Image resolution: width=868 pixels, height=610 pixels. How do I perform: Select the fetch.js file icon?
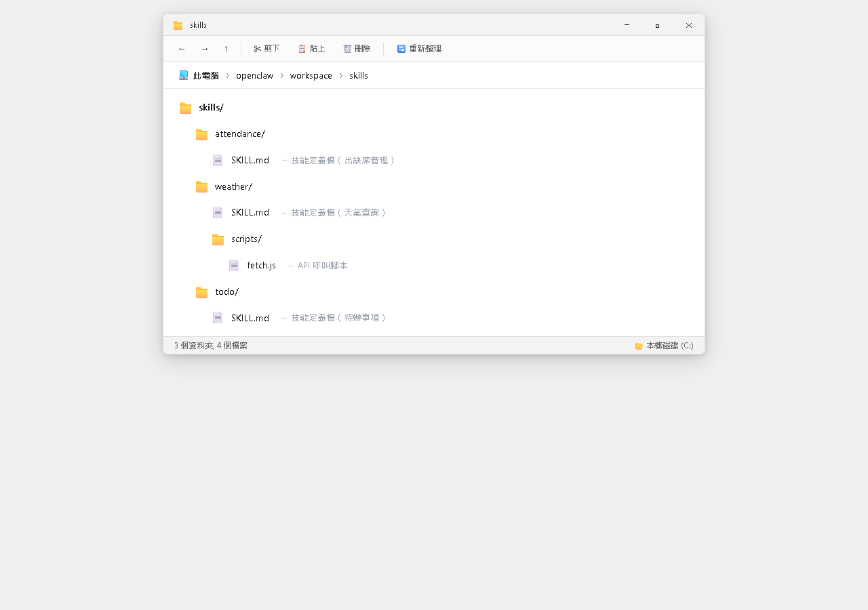click(234, 265)
